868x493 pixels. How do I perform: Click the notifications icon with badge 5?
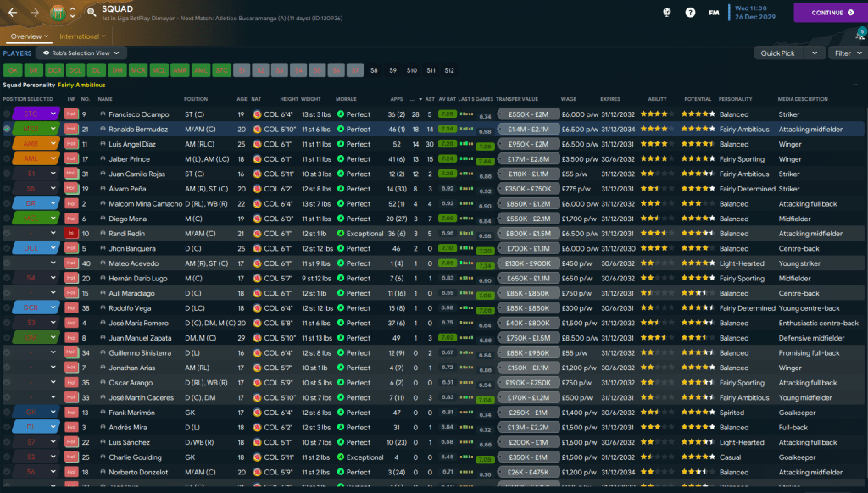click(860, 35)
